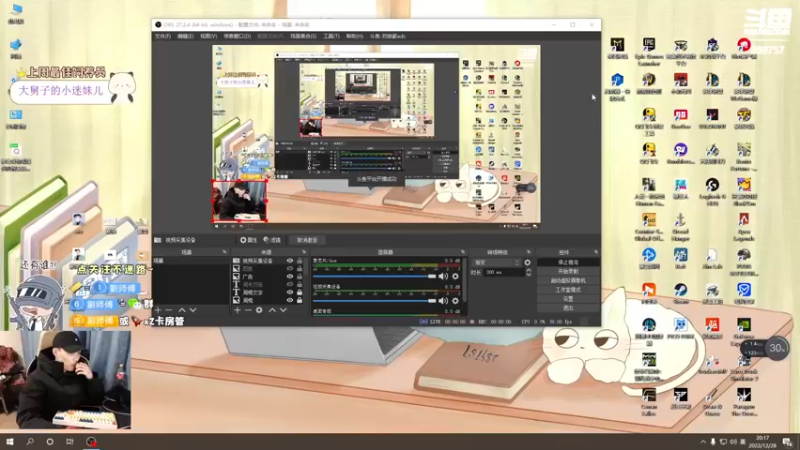Click the Windows Start button
800x450 pixels.
pos(10,441)
